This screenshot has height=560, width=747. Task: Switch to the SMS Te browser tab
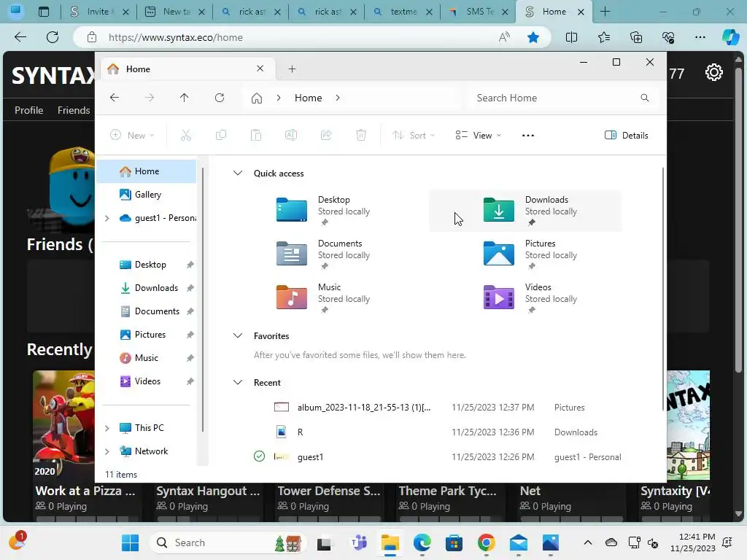point(477,12)
